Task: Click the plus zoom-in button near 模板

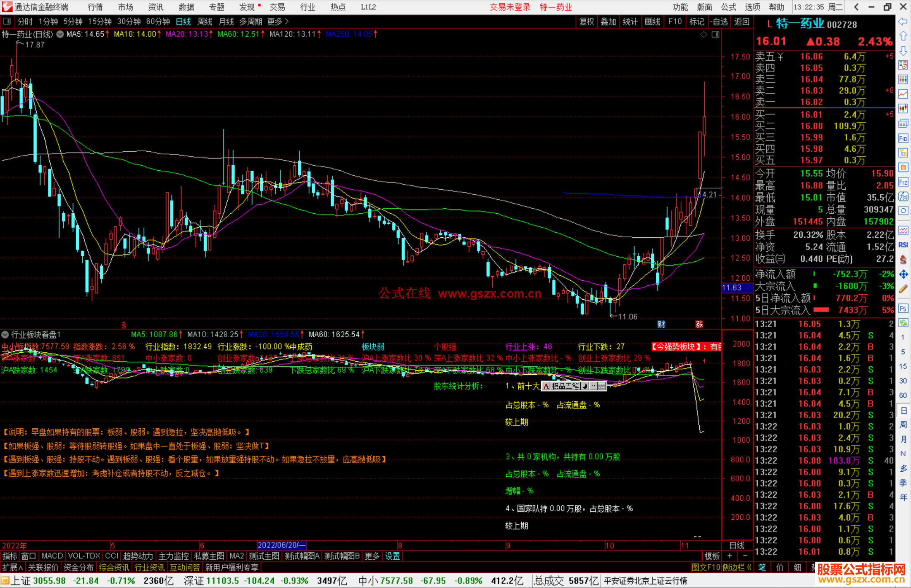Action: [730, 556]
